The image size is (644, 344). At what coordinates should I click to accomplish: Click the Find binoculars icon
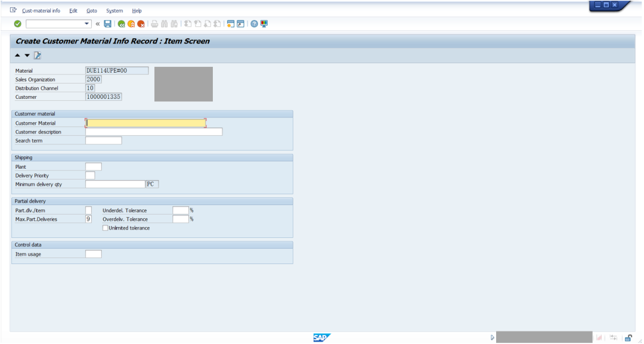pyautogui.click(x=165, y=24)
